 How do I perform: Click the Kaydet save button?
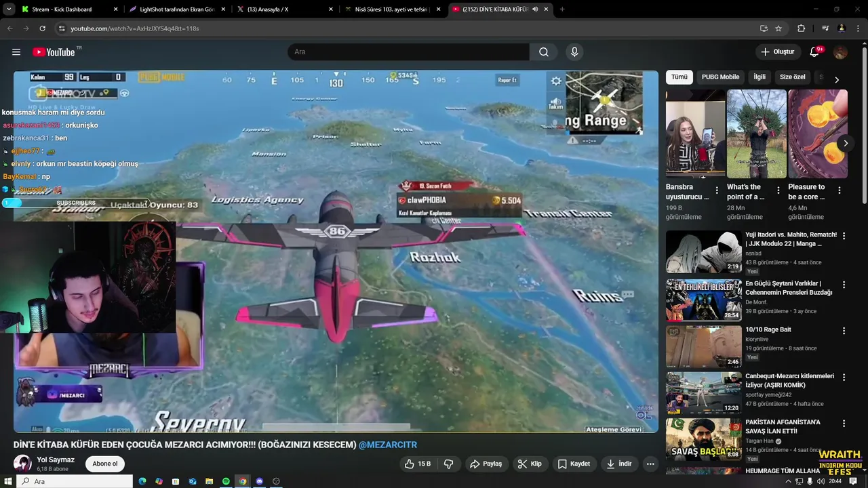click(x=574, y=464)
